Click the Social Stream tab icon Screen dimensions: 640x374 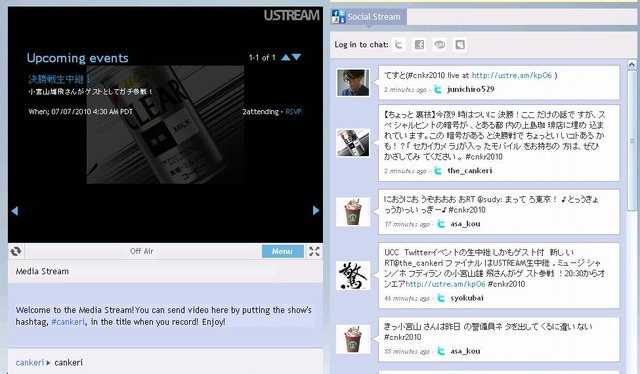338,16
